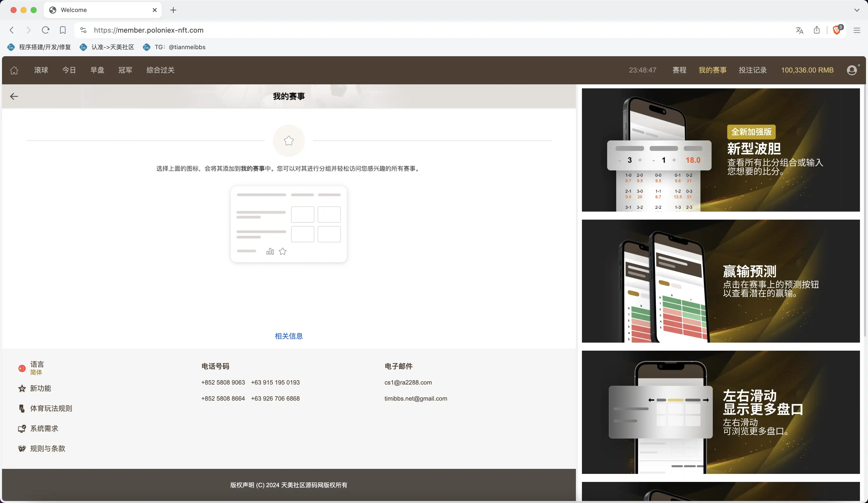Open the 滚球 navigation tab
Viewport: 868px width, 503px height.
[41, 70]
